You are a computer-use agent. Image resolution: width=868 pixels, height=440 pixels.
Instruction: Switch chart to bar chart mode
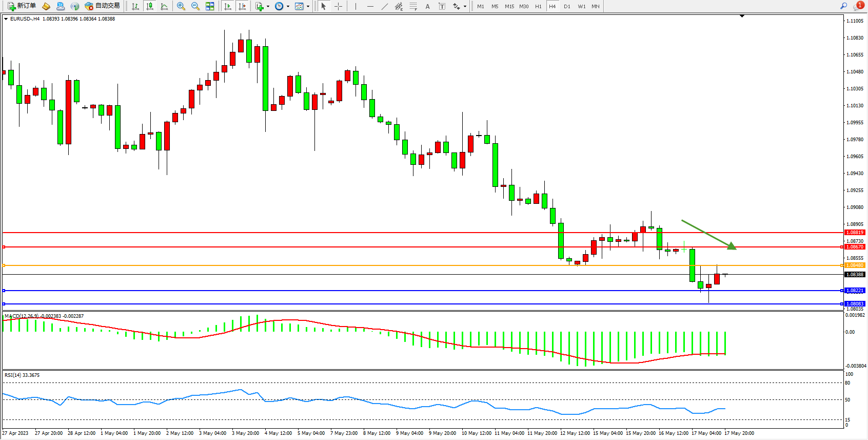[135, 6]
